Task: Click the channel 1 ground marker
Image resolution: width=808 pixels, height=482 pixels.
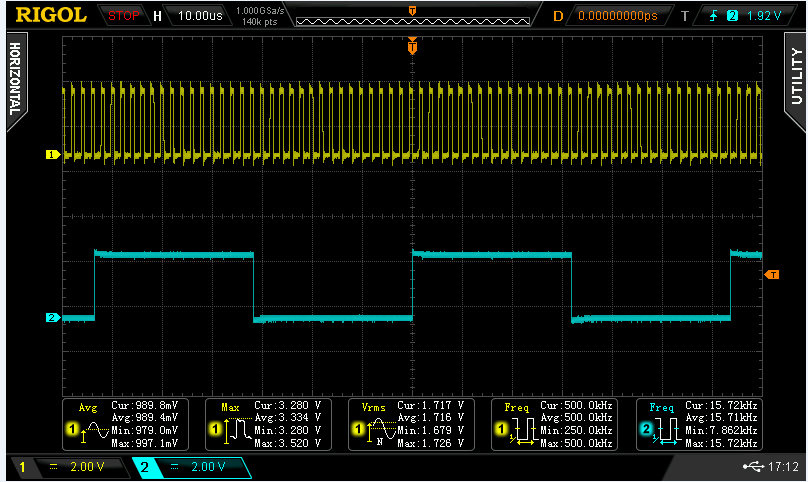Action: coord(53,154)
